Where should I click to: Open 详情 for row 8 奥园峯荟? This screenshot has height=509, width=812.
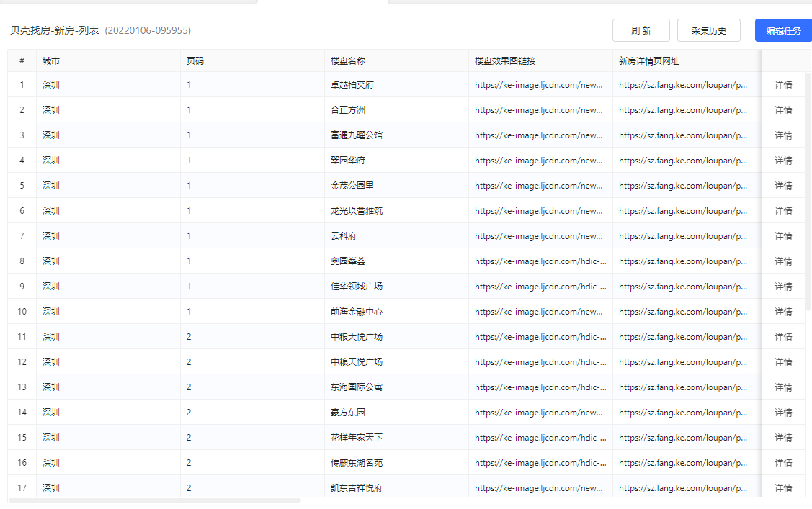(x=783, y=261)
